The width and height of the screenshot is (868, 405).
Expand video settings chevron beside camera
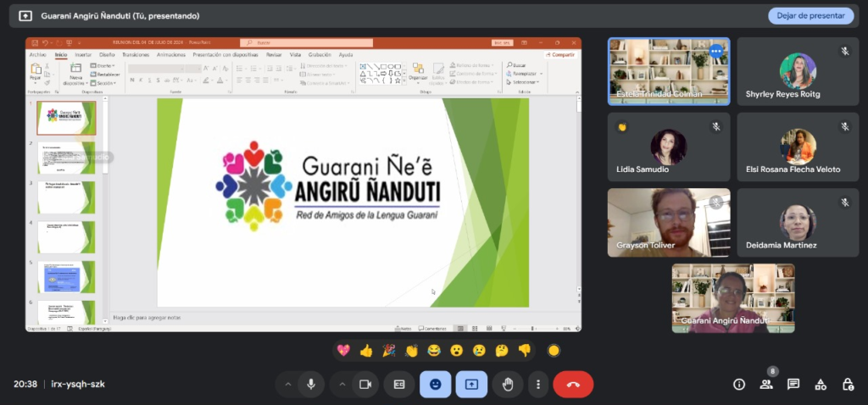point(342,385)
